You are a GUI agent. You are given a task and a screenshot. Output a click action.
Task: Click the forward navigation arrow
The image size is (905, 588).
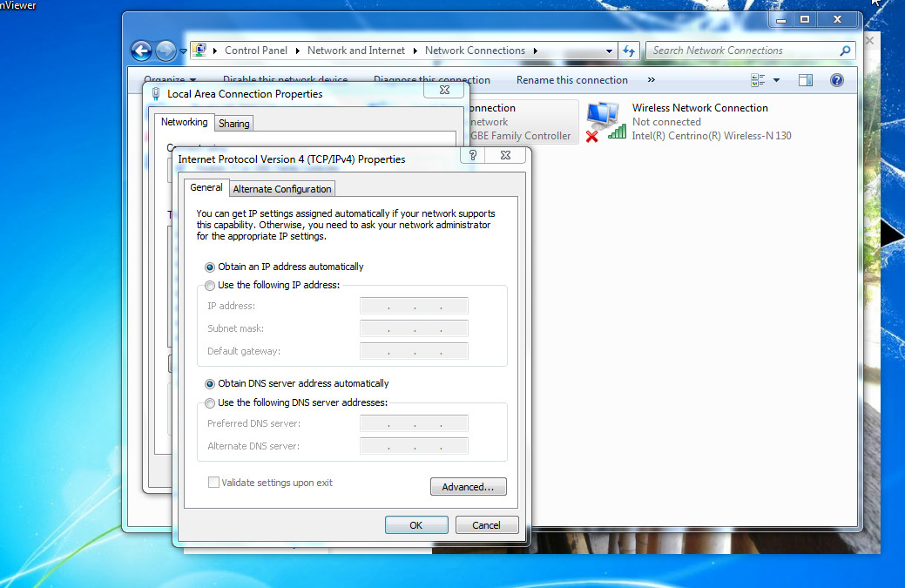165,51
